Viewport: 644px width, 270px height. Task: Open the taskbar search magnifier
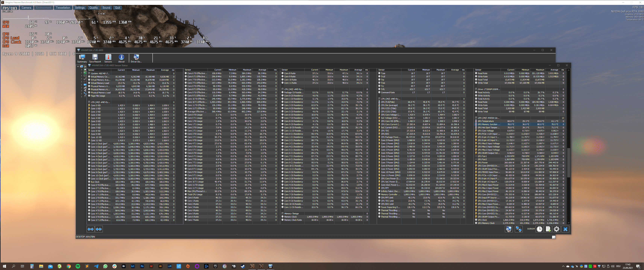pos(13,266)
